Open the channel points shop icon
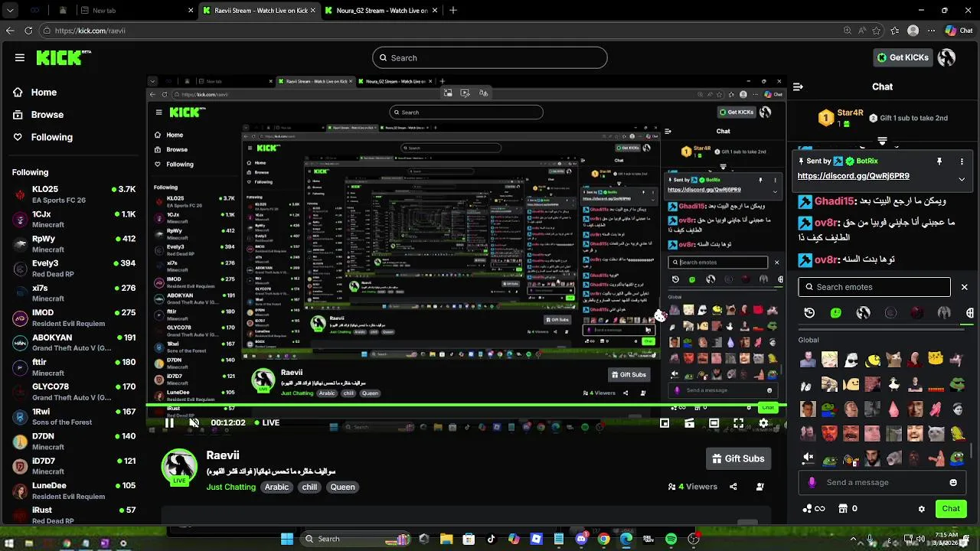Screen dimensions: 980x551 [842, 508]
